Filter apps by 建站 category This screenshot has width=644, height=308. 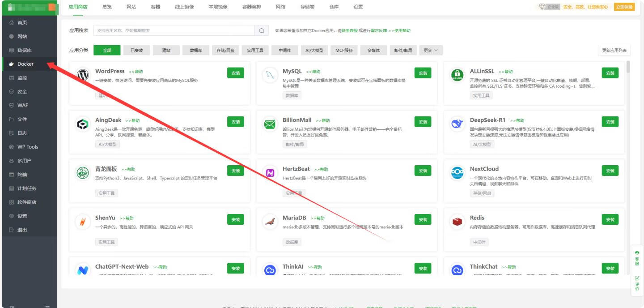click(166, 51)
